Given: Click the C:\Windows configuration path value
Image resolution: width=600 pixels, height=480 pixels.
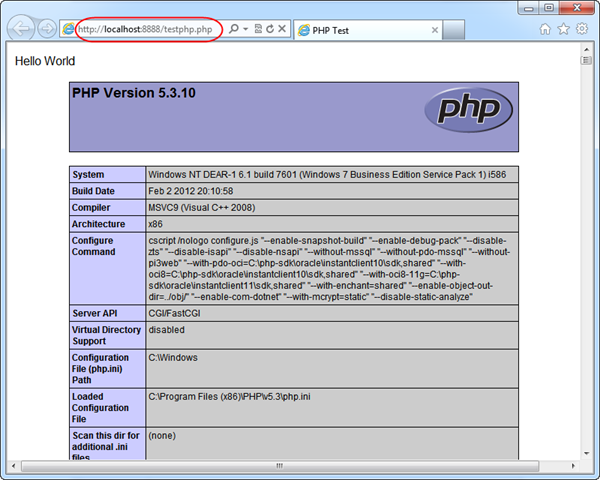Looking at the screenshot, I should (x=173, y=358).
